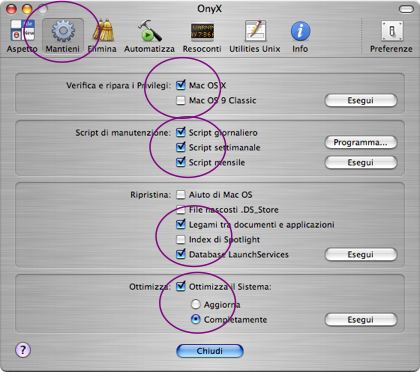Enable Index di Spotlight checkbox

pyautogui.click(x=181, y=239)
